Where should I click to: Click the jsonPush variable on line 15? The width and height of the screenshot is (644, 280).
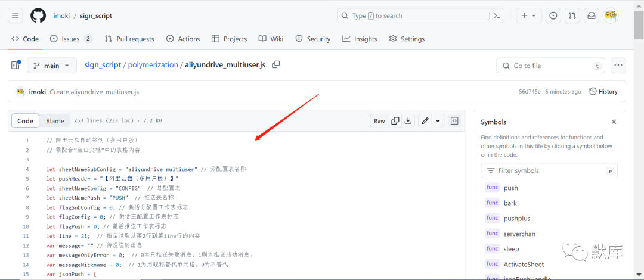click(72, 274)
